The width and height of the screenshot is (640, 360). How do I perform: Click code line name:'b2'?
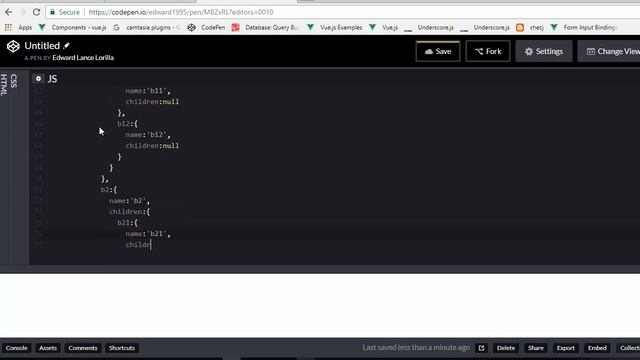[x=129, y=201]
